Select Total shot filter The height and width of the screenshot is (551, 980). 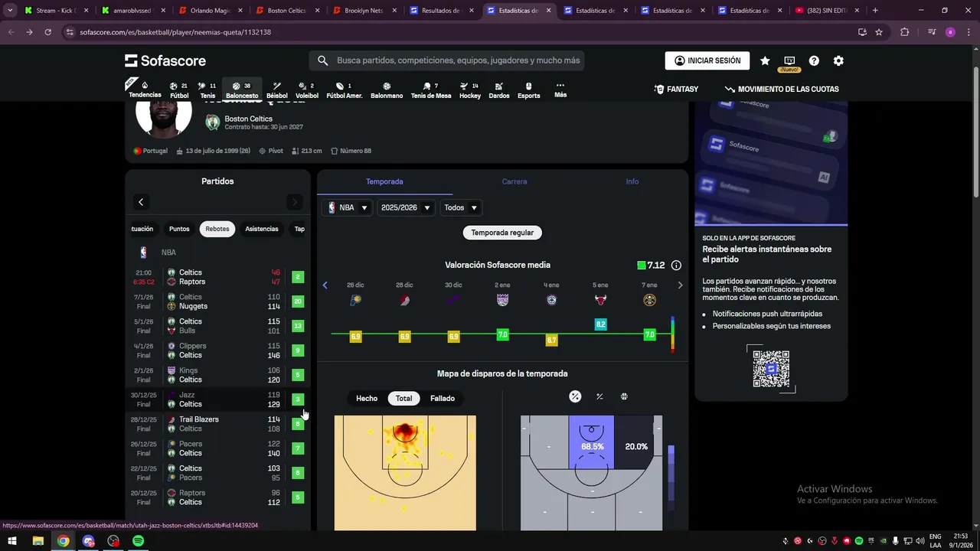coord(404,398)
